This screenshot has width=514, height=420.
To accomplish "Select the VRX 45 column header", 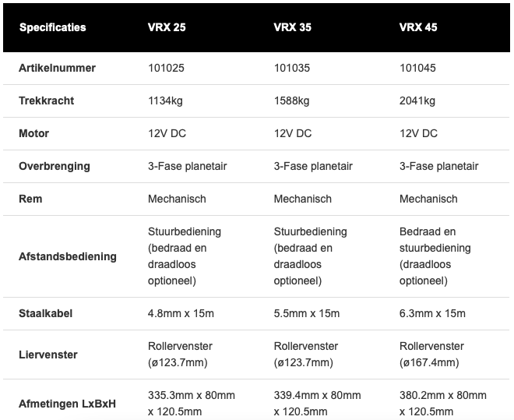I will pyautogui.click(x=418, y=28).
